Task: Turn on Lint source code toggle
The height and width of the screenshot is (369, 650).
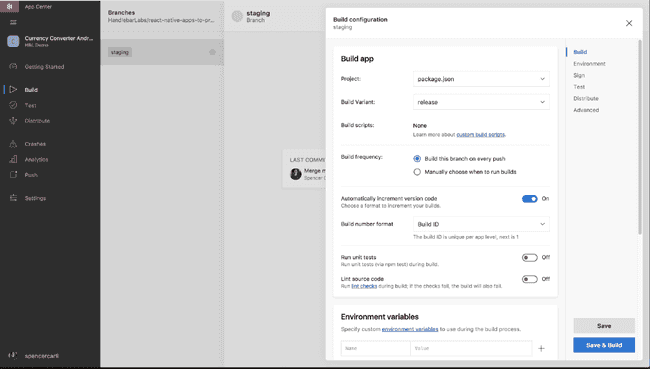Action: point(529,279)
